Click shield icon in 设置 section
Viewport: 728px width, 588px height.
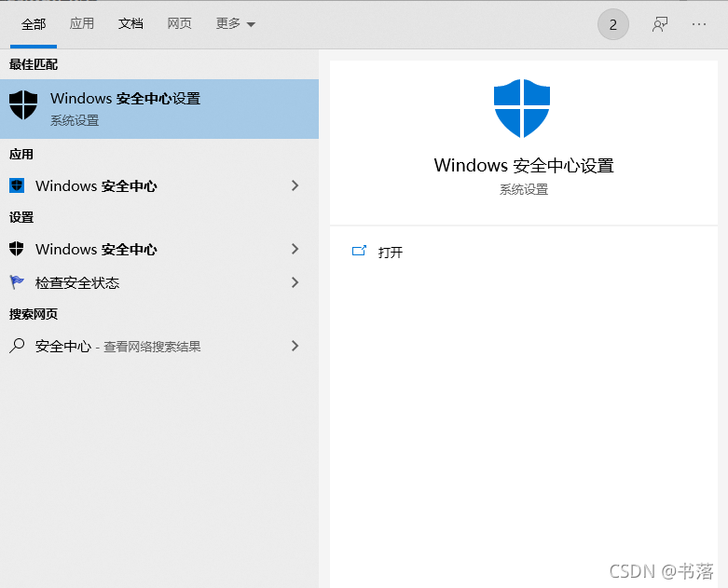(17, 249)
